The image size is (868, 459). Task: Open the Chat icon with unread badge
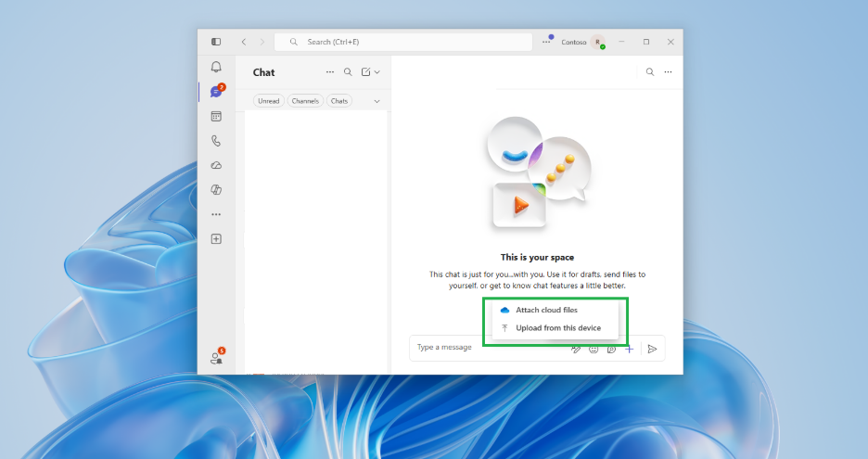[216, 92]
